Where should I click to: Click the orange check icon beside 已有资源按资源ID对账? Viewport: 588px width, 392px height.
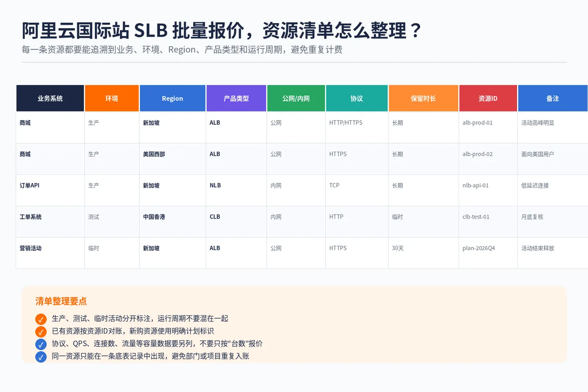pos(41,332)
